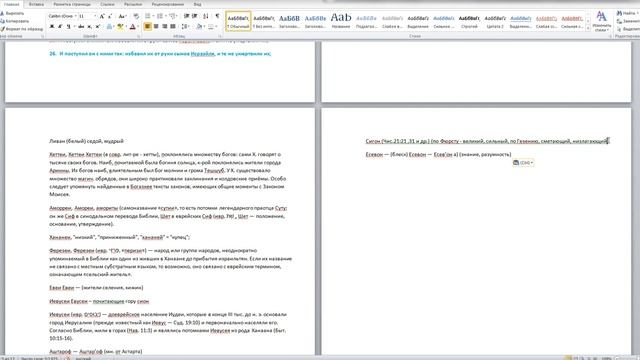
Task: Expand the highlight color dropdown arrow
Action: pyautogui.click(x=126, y=27)
